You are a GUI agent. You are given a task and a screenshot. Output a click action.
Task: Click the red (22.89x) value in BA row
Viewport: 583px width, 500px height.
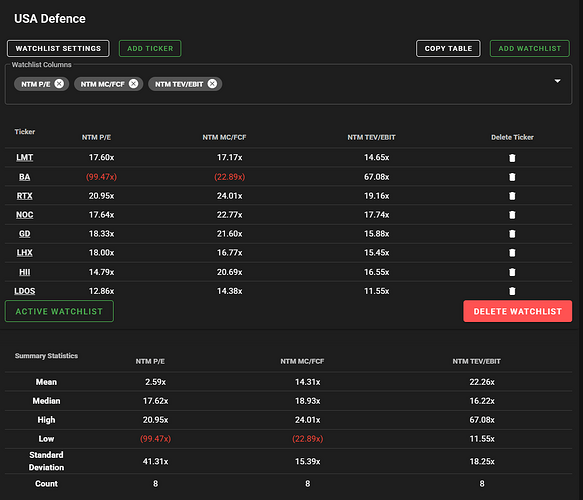point(230,177)
